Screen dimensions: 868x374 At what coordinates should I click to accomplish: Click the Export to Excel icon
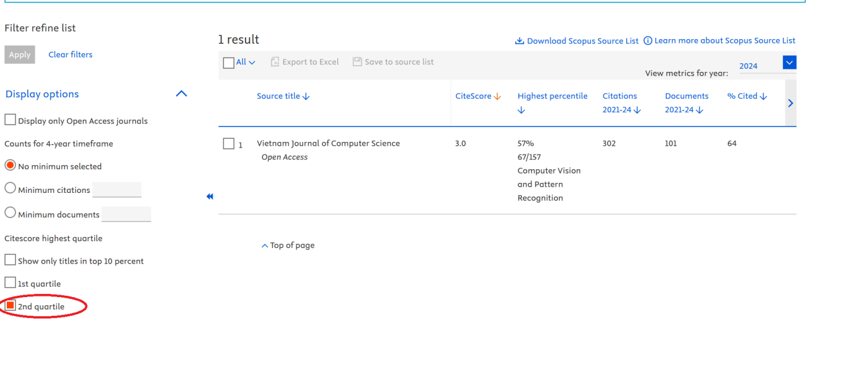coord(275,62)
